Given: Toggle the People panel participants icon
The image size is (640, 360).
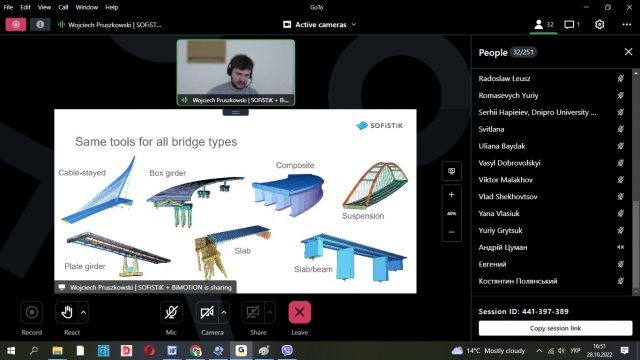Looking at the screenshot, I should (x=543, y=24).
